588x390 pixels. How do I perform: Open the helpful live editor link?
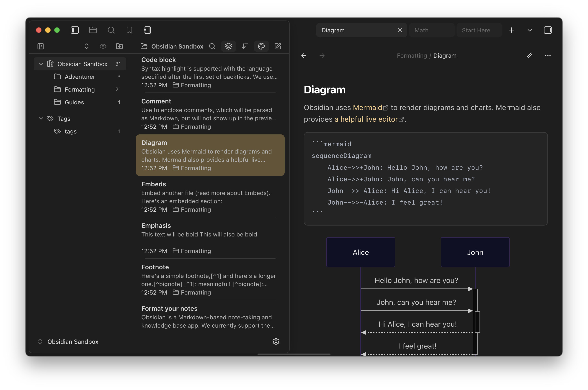click(x=366, y=119)
